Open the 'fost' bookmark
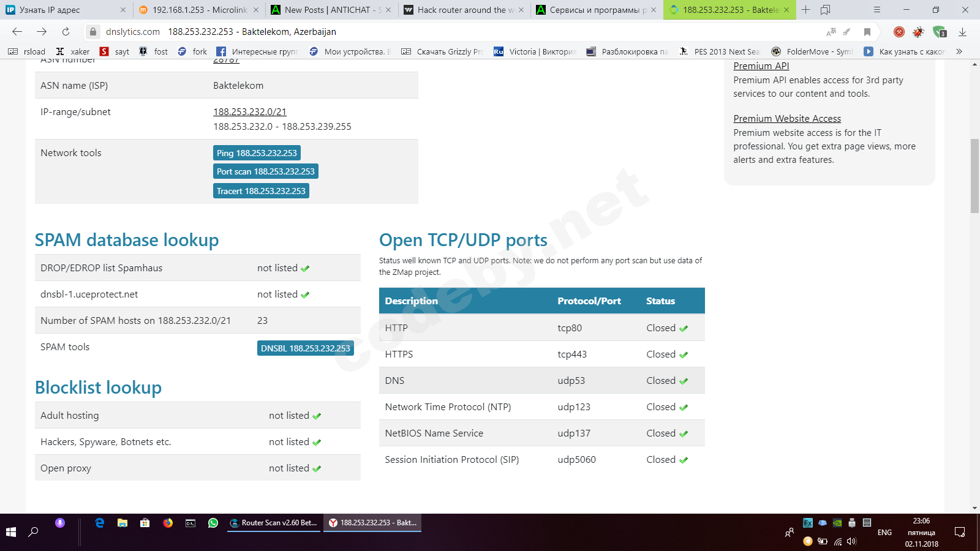This screenshot has width=980, height=551. pyautogui.click(x=153, y=51)
